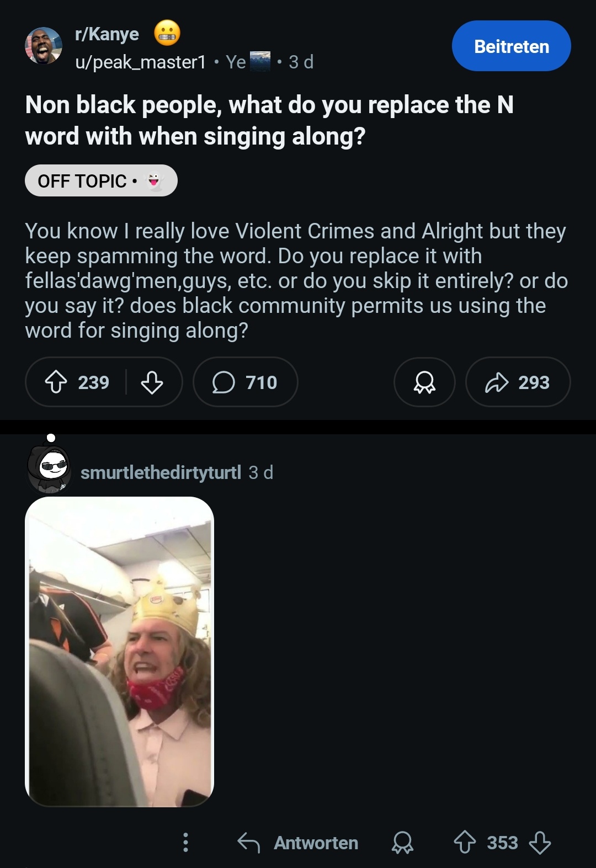Tap the commenter's sunglasses avatar
The width and height of the screenshot is (596, 868).
(x=50, y=469)
